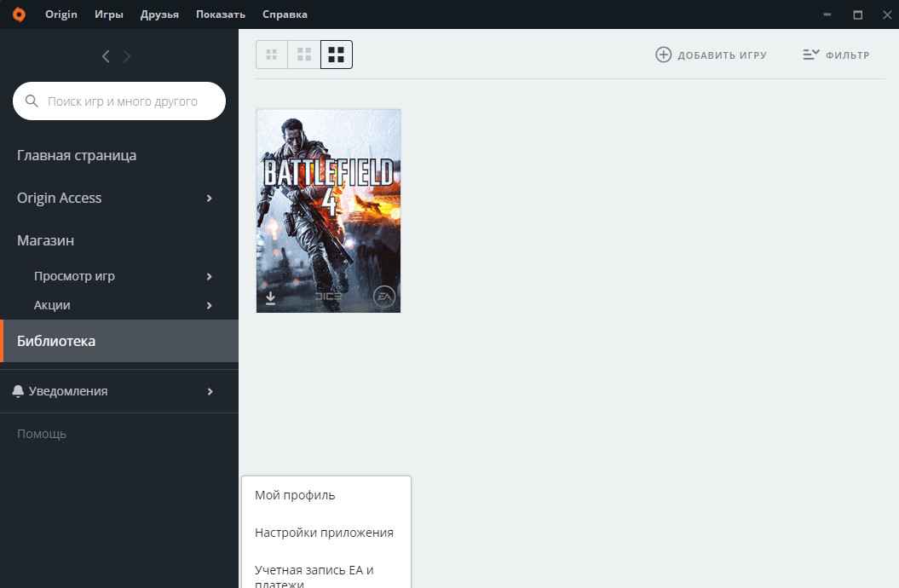Image resolution: width=899 pixels, height=588 pixels.
Task: Click the notifications bell icon
Action: [x=18, y=391]
